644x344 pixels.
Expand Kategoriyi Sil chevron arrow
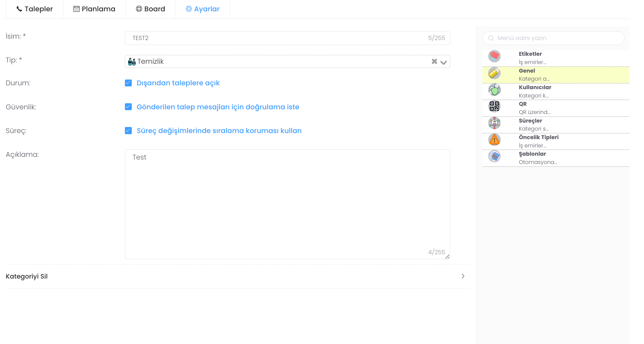pos(463,276)
